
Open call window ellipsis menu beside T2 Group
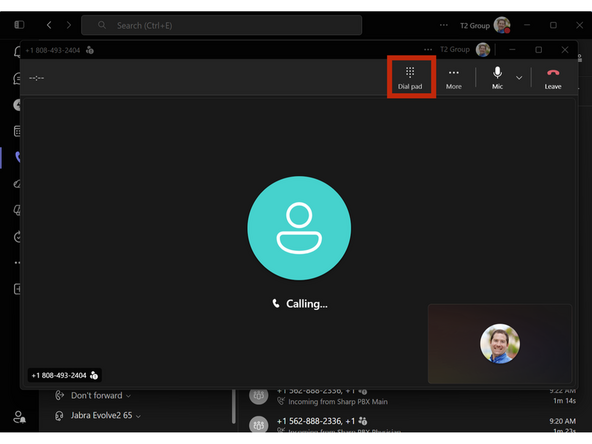(428, 49)
